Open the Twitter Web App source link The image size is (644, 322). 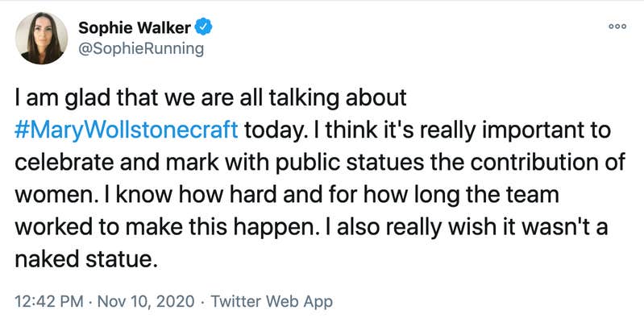(x=272, y=302)
